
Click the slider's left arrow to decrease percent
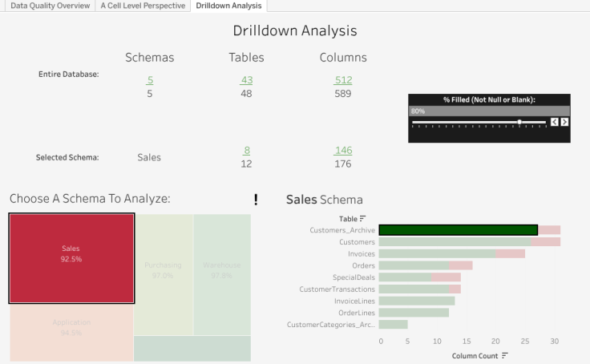coord(554,122)
